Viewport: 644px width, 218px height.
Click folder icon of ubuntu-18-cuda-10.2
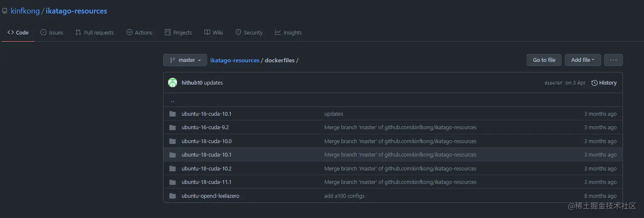coord(172,169)
